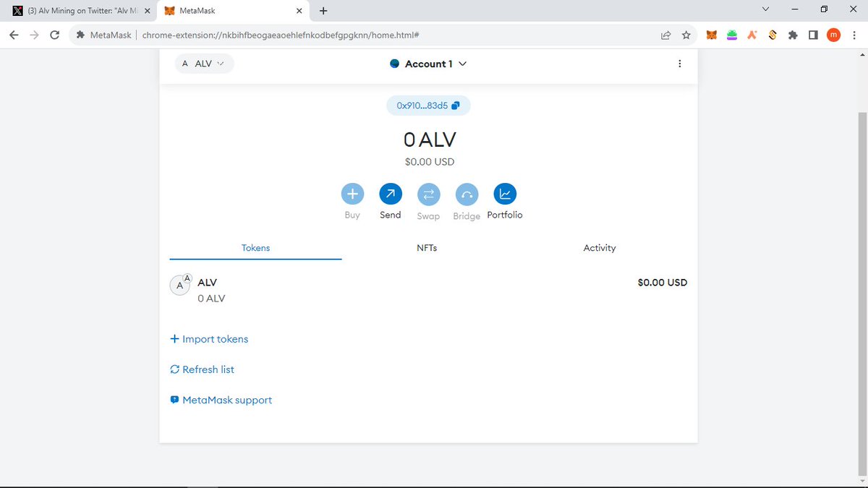The height and width of the screenshot is (488, 868).
Task: Open the Portfolio chart icon
Action: (x=505, y=194)
